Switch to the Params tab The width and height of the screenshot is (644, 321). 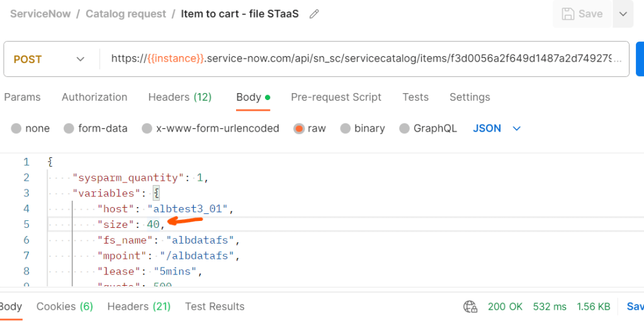pos(22,97)
